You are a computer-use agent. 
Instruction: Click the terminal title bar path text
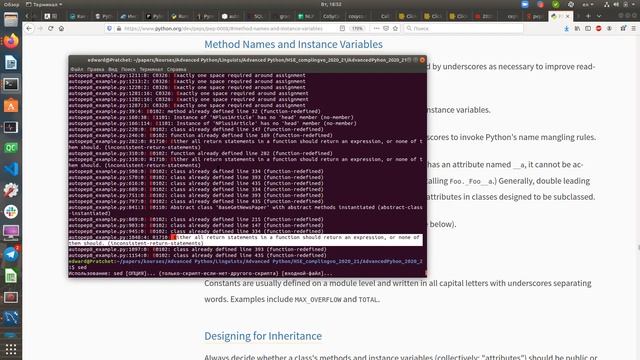(247, 60)
